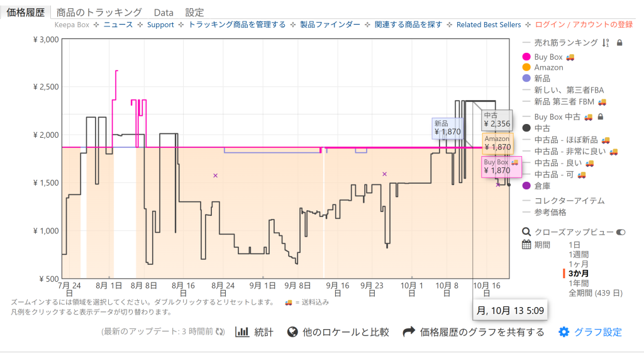
Task: Click the refresh icon beside last update
Action: 220,332
